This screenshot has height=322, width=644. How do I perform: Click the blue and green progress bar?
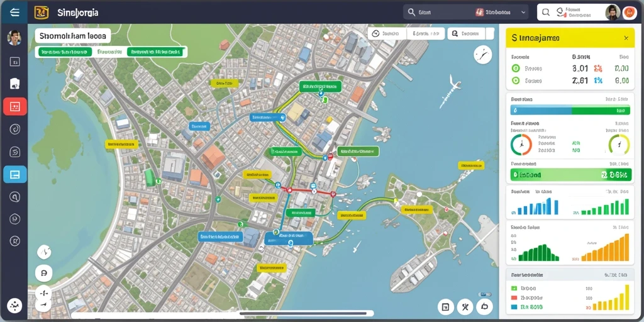tap(570, 110)
